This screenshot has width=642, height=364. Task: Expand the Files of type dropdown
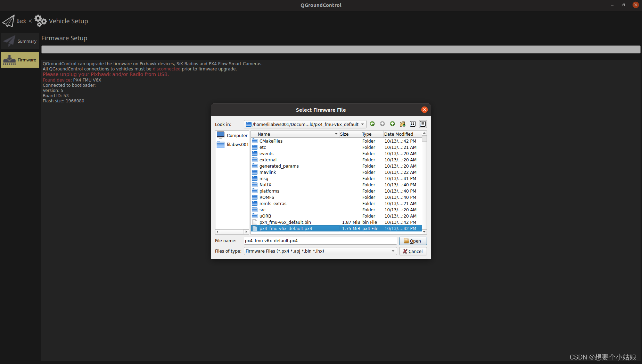point(393,251)
